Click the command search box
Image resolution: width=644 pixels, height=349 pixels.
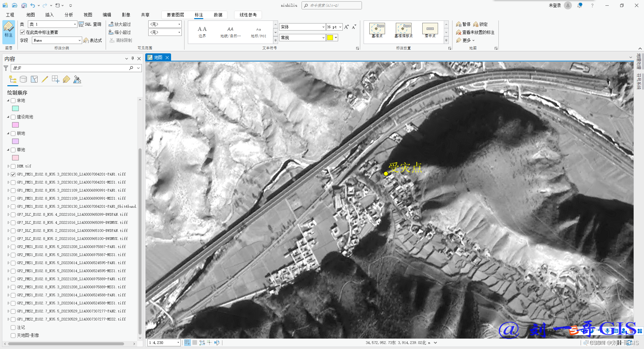[x=331, y=5]
